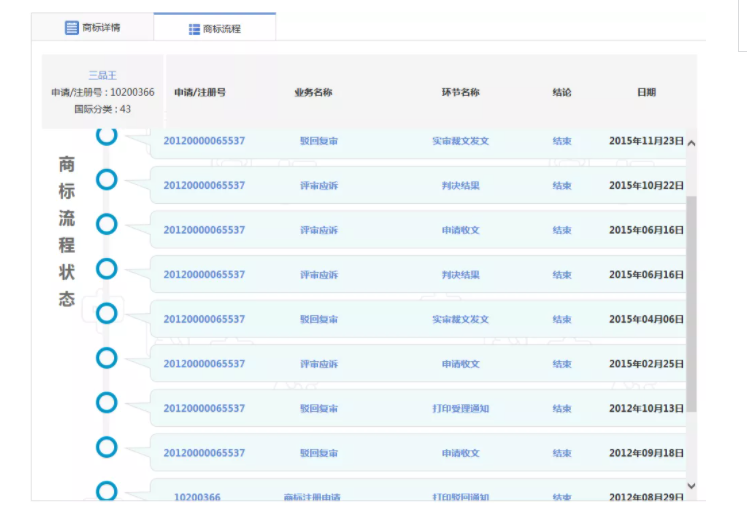Click timeline circle for 2012年10月13日 row
Screen dimensions: 747x519
click(x=107, y=402)
